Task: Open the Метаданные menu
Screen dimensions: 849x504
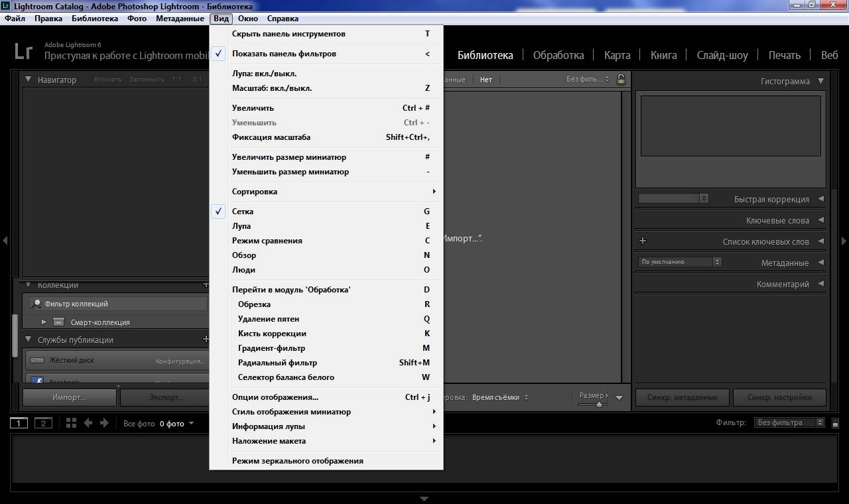Action: tap(180, 19)
